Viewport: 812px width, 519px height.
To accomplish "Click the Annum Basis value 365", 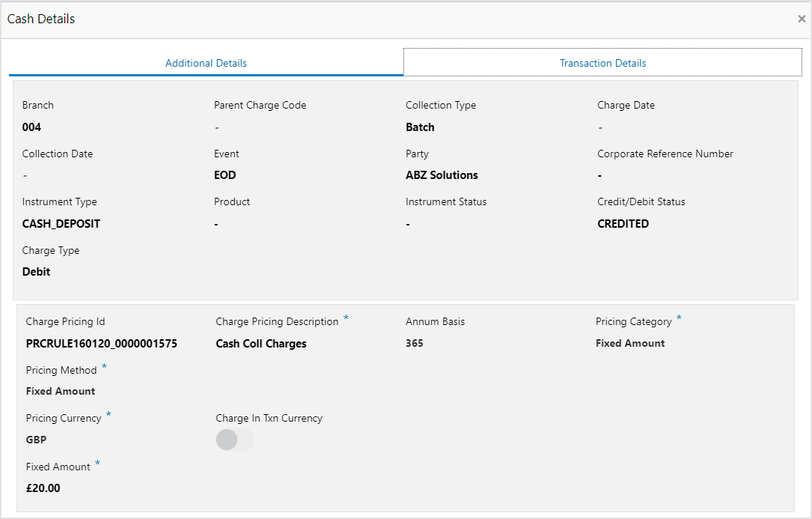I will click(x=415, y=343).
